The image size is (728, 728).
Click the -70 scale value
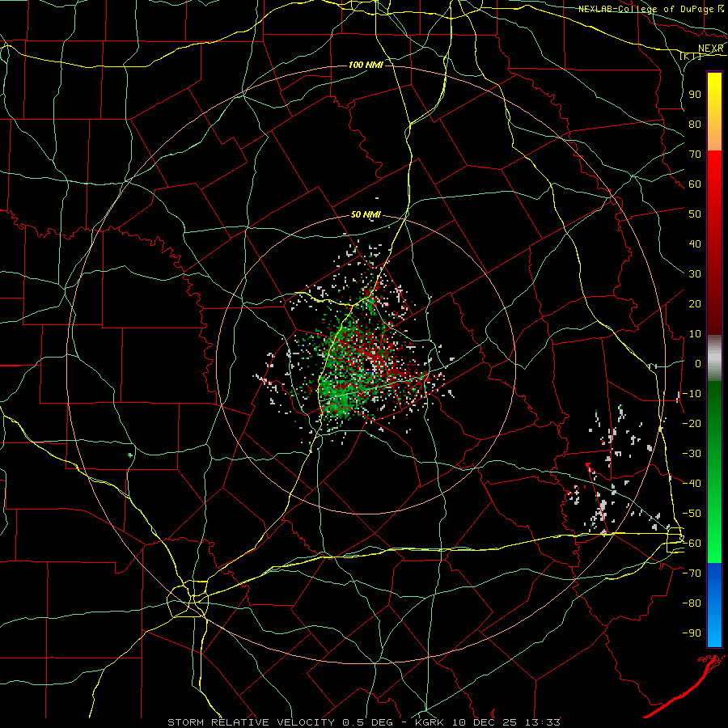click(x=692, y=574)
